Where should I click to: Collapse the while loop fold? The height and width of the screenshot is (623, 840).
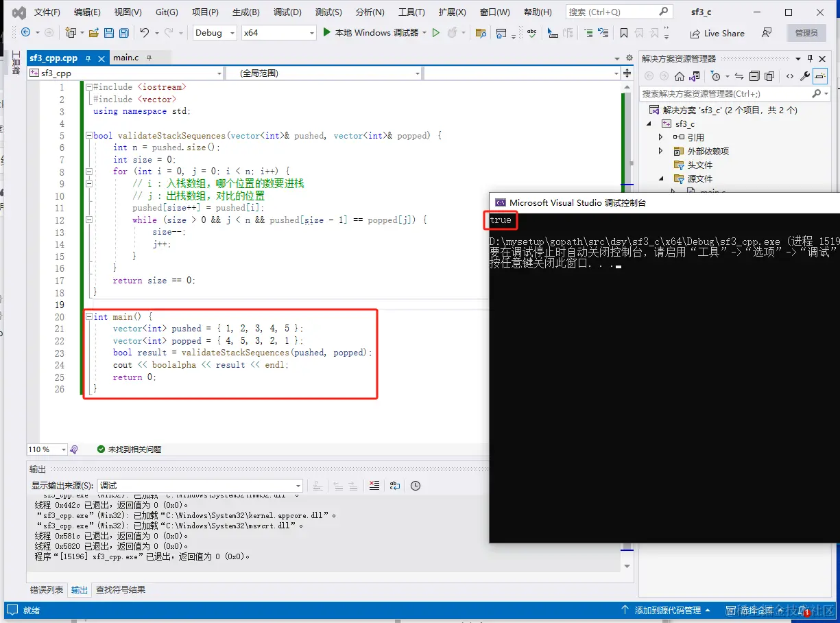(x=89, y=220)
